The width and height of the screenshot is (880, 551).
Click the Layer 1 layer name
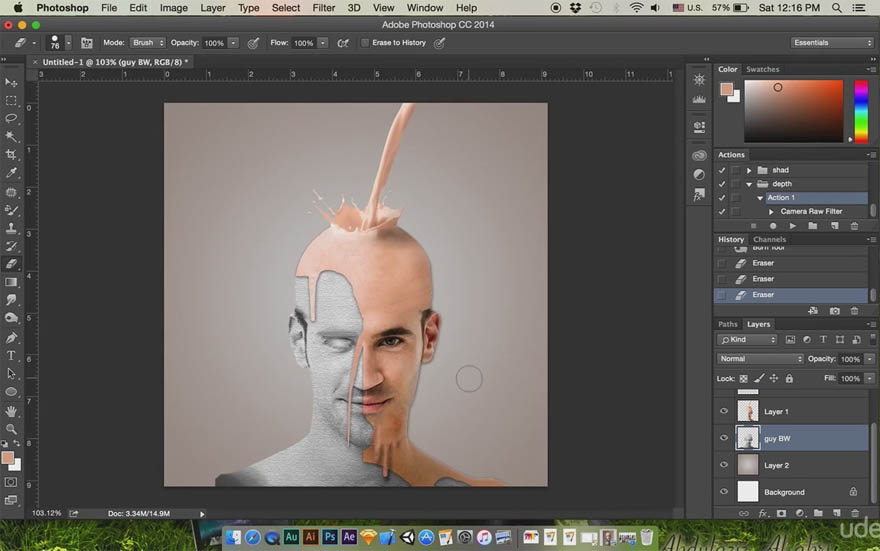[776, 411]
